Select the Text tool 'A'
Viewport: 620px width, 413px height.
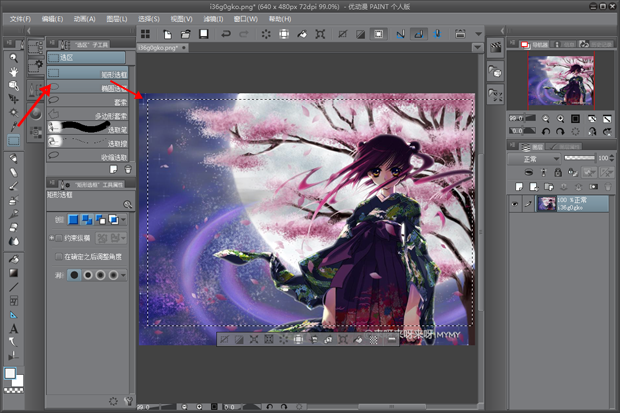tap(13, 329)
